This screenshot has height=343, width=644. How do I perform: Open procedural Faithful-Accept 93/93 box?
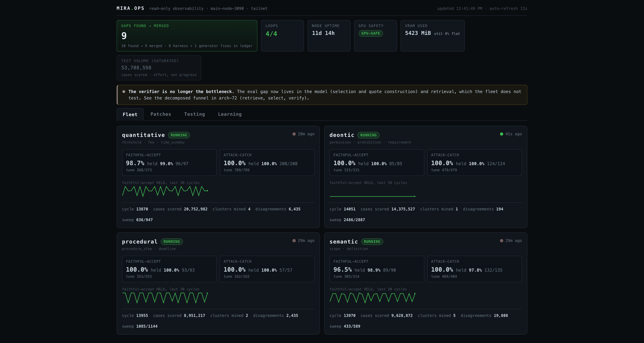coord(169,269)
